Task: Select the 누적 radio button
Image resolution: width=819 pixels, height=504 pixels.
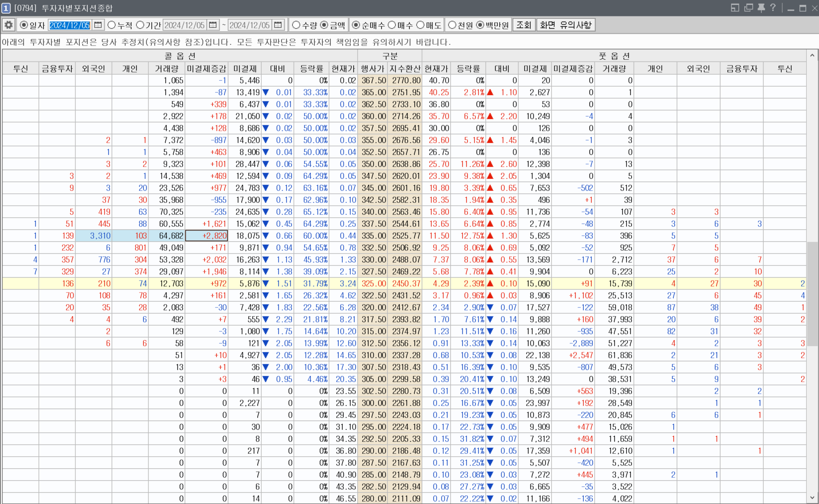Action: [112, 25]
